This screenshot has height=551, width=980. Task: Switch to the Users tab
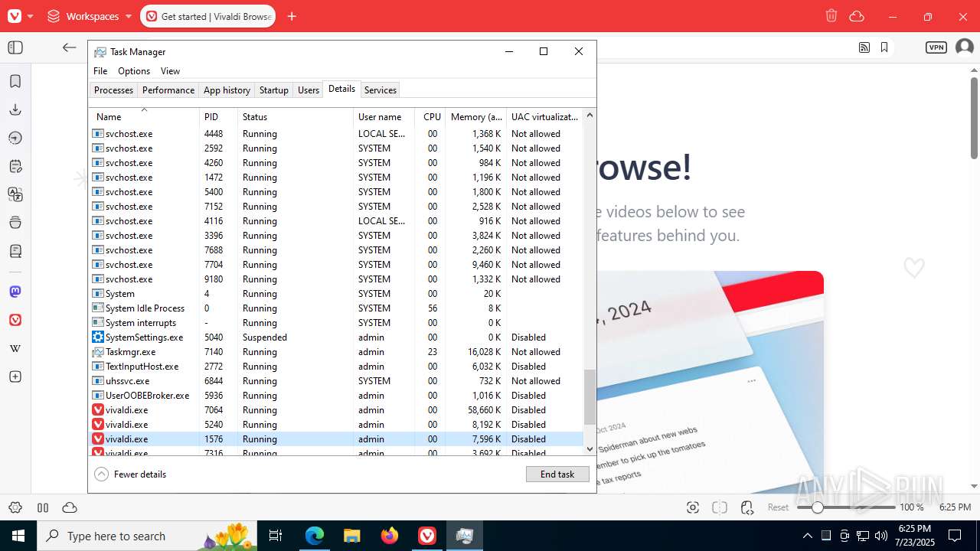point(309,90)
